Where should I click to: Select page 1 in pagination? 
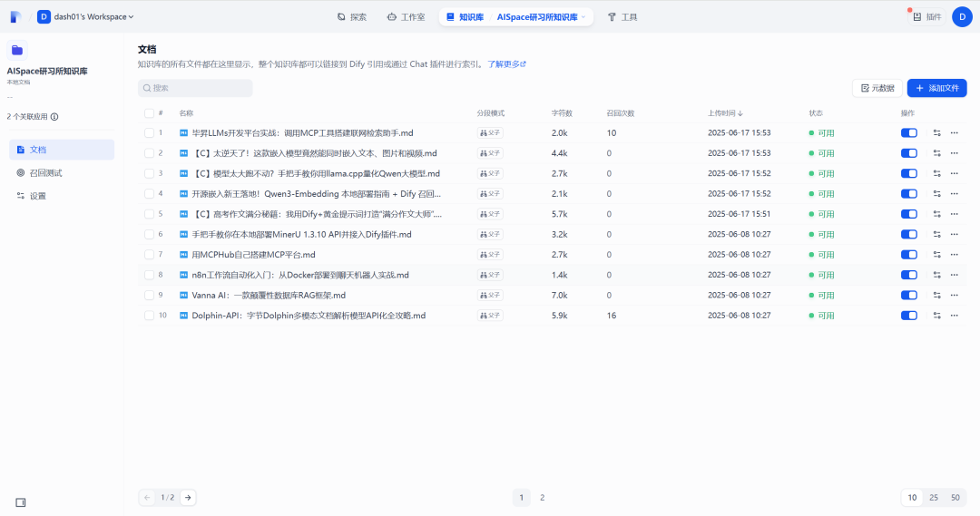coord(521,498)
